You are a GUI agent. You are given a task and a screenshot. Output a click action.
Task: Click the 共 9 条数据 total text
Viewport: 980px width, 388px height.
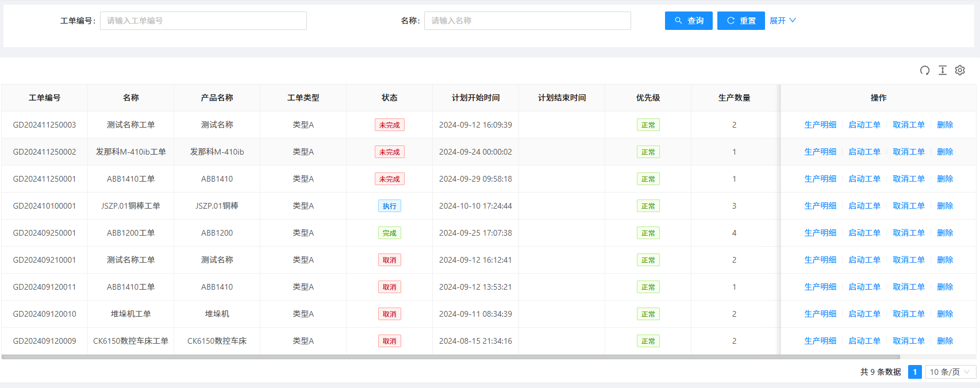pos(881,372)
